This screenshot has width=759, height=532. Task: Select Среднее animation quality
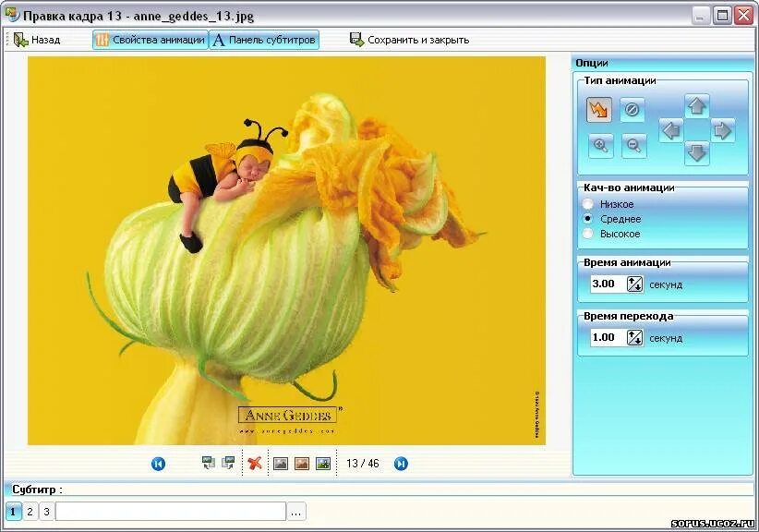(612, 219)
